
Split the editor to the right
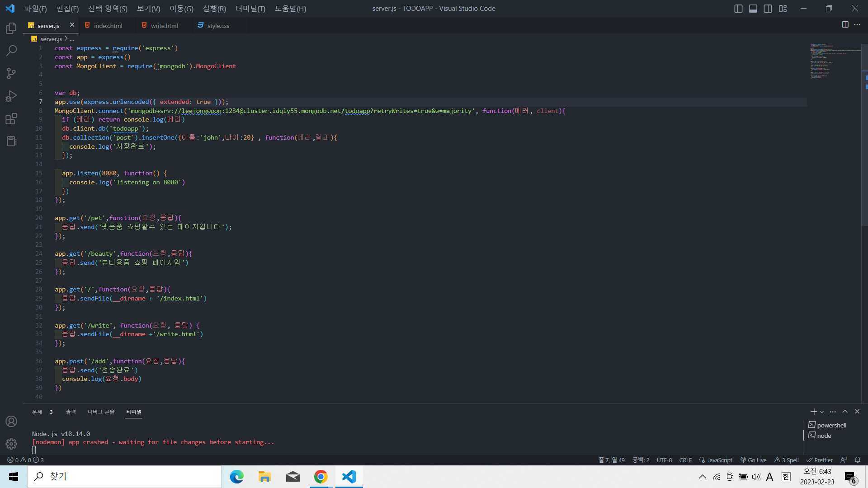845,24
